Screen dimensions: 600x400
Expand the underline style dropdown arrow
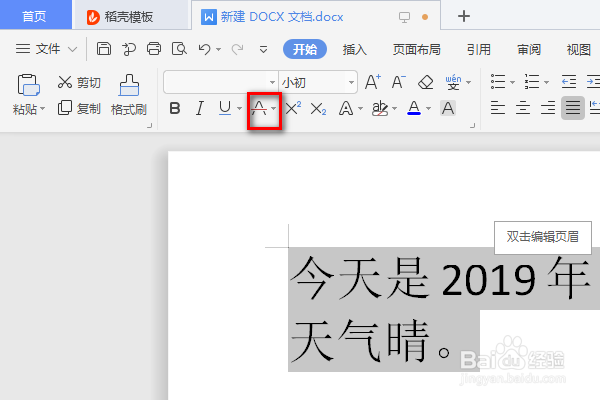[x=240, y=109]
